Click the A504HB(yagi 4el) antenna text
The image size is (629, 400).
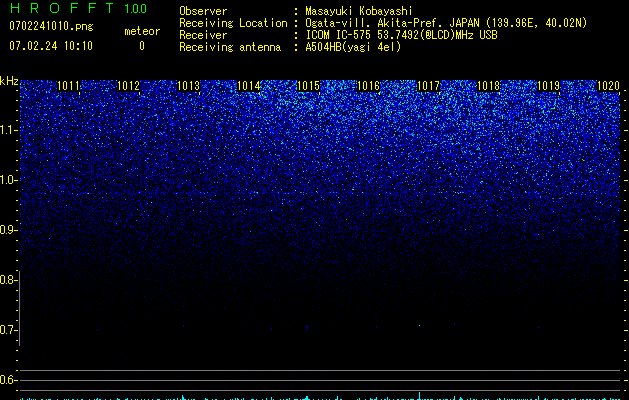[x=353, y=47]
